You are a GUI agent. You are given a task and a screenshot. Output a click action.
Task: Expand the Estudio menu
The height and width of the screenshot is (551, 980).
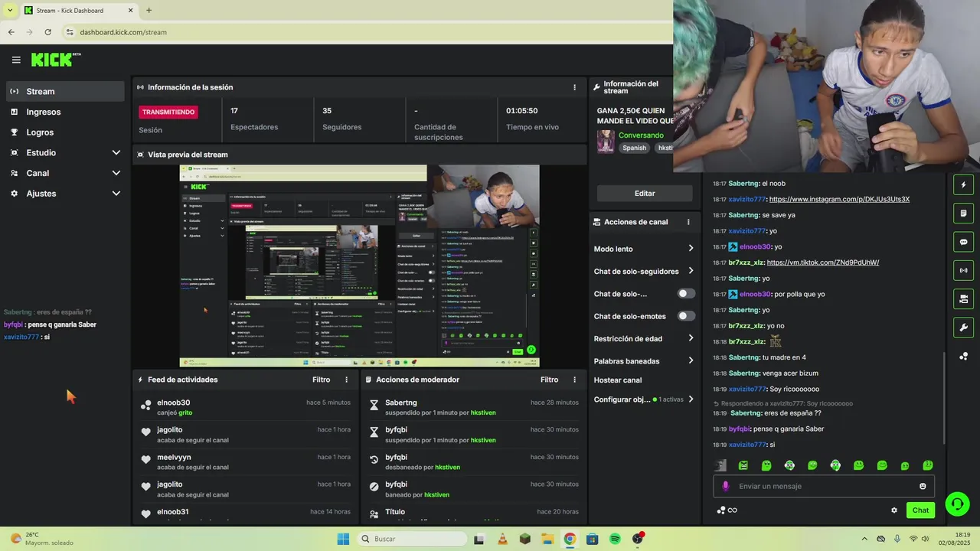pos(65,152)
